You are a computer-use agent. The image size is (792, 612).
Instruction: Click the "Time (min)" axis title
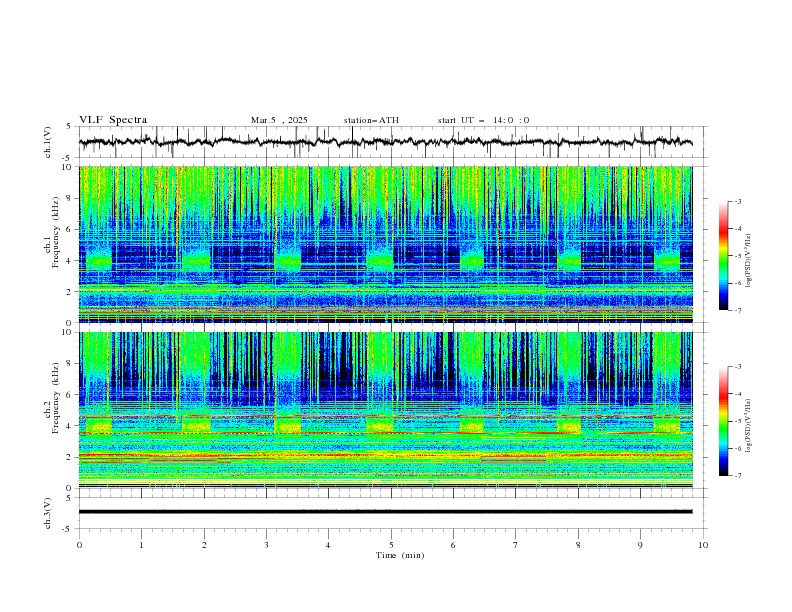400,555
